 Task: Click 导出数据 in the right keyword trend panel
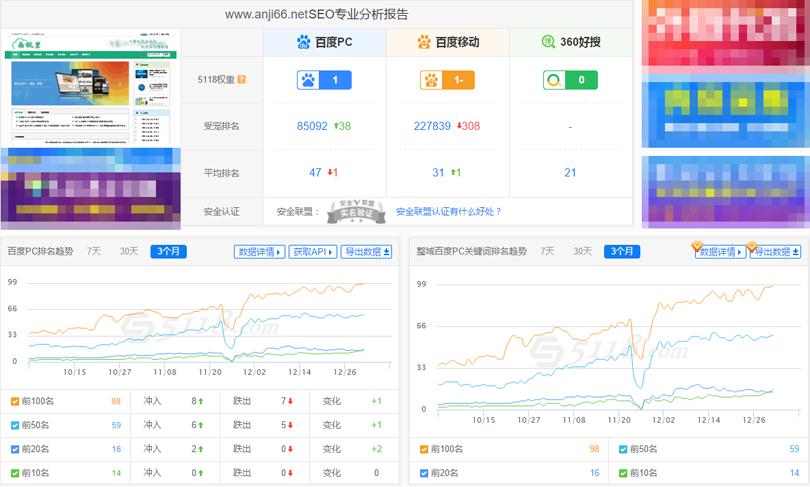click(775, 252)
